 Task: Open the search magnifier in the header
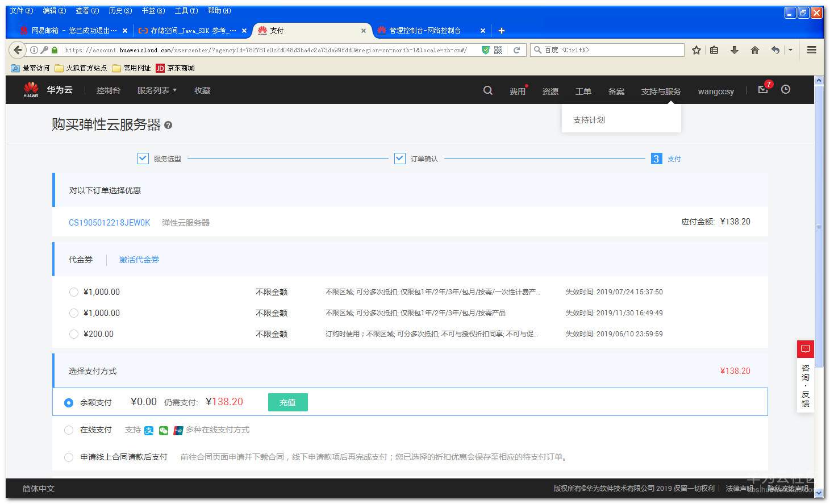click(x=488, y=90)
